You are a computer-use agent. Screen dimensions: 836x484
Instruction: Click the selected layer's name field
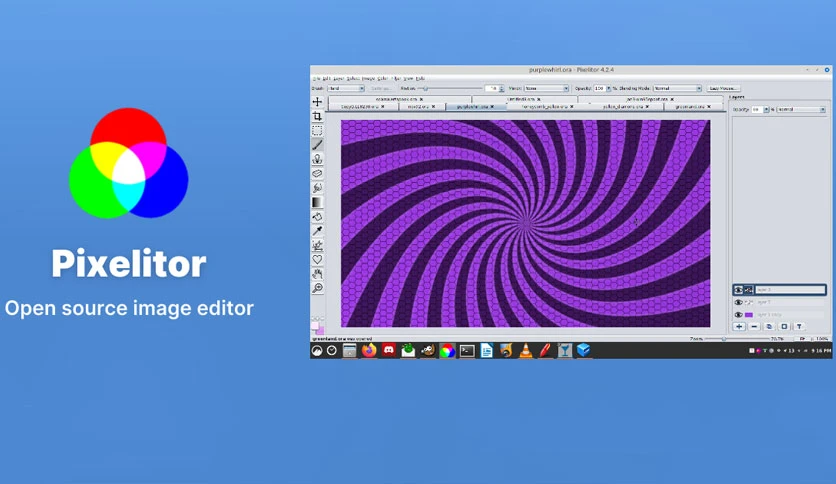[x=790, y=290]
